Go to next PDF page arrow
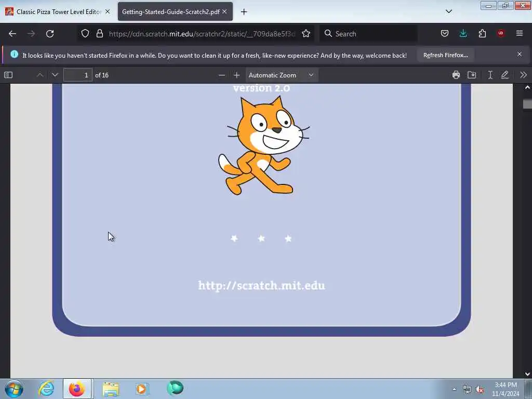 55,75
